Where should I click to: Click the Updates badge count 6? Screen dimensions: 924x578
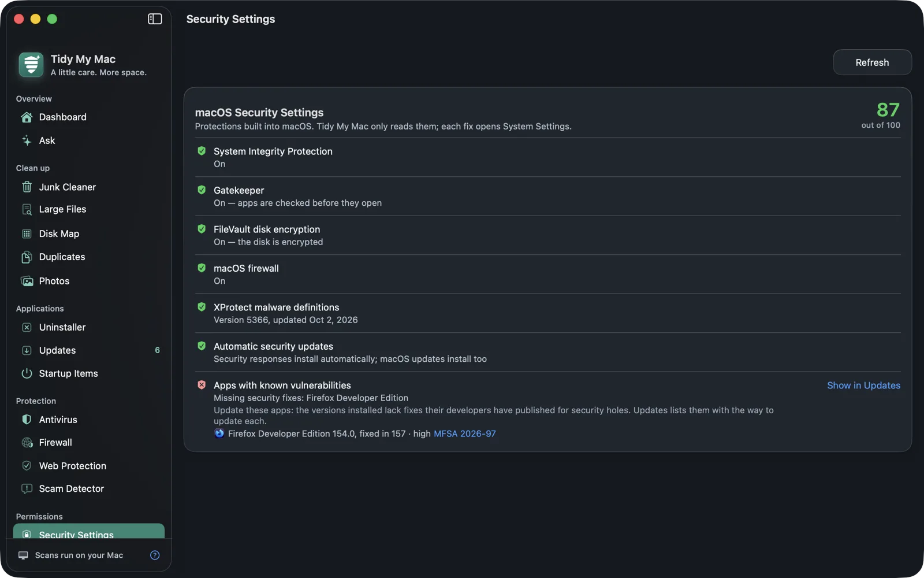(x=157, y=350)
